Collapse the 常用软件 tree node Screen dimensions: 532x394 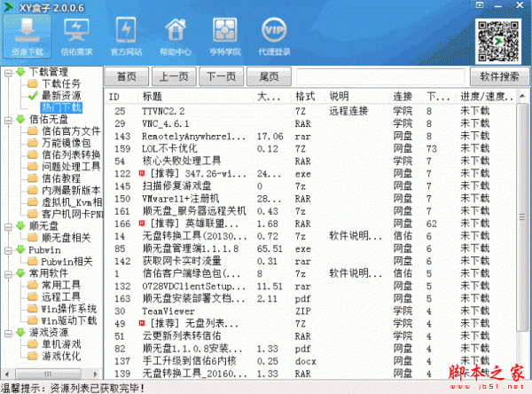[9, 274]
